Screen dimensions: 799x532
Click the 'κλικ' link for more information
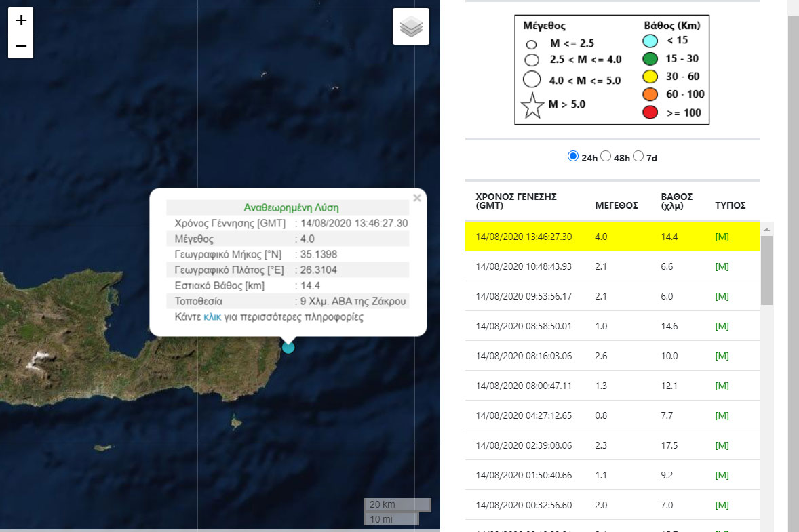[x=212, y=317]
